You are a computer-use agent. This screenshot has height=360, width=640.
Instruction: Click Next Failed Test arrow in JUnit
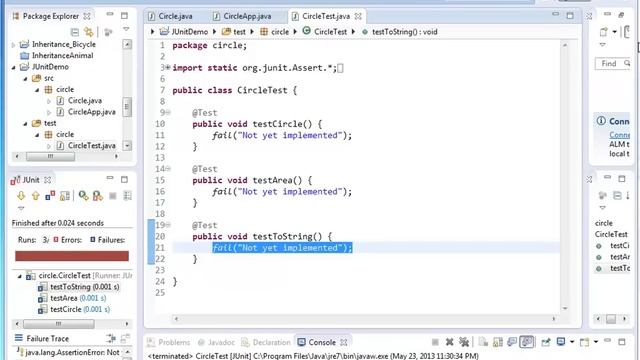[21, 196]
